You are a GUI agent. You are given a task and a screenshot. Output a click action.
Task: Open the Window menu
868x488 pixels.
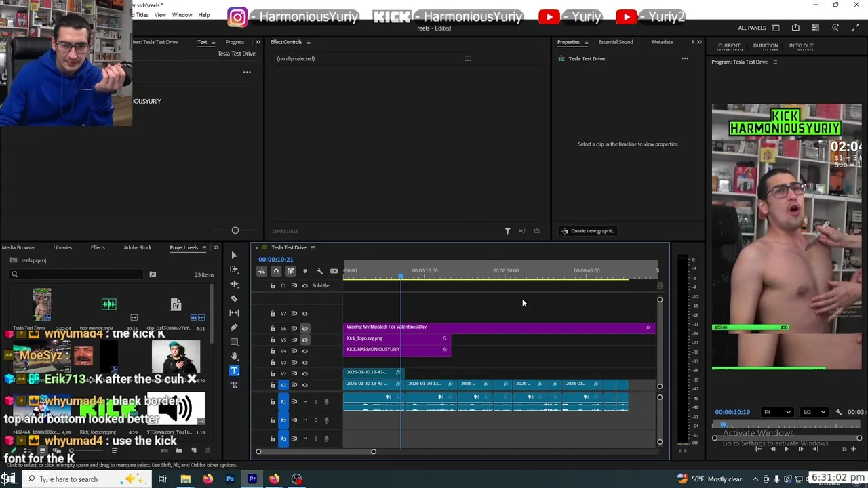pos(182,15)
